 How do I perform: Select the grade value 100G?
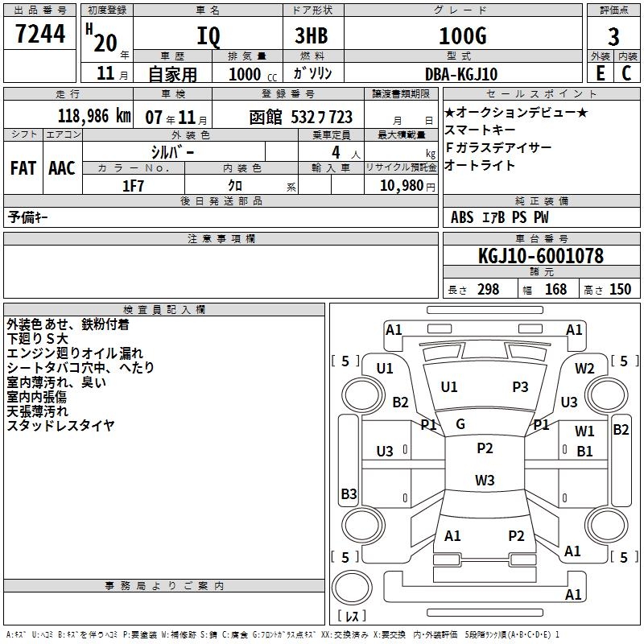tap(463, 36)
